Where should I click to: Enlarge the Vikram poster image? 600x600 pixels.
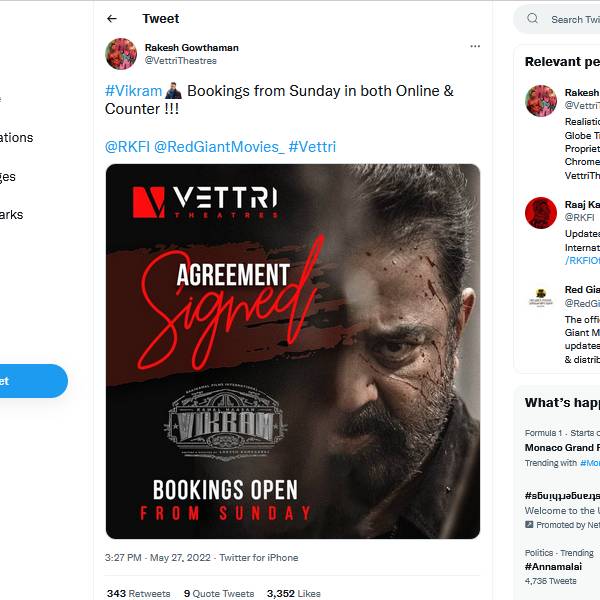pyautogui.click(x=293, y=351)
